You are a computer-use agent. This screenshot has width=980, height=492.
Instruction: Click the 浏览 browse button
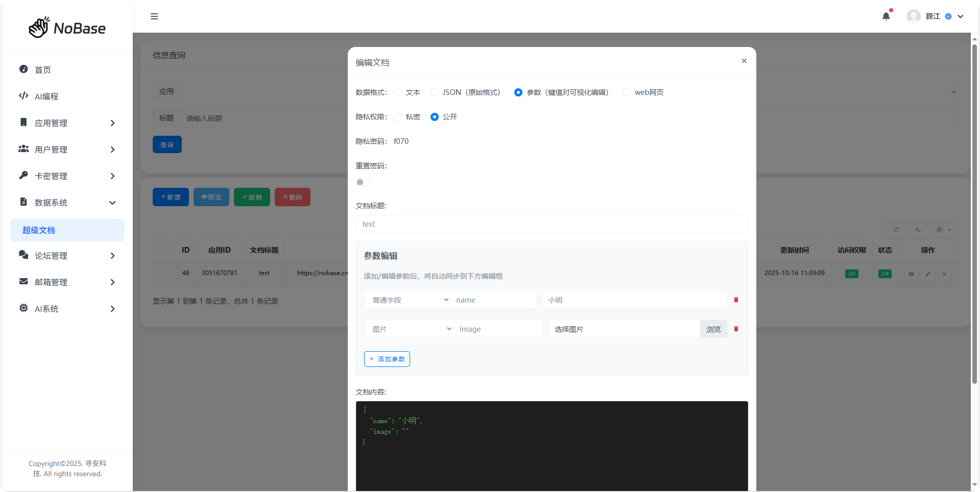pyautogui.click(x=713, y=329)
